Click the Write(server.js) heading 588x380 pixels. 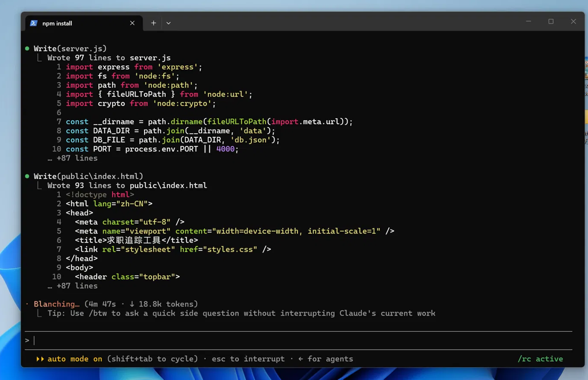[x=70, y=48]
